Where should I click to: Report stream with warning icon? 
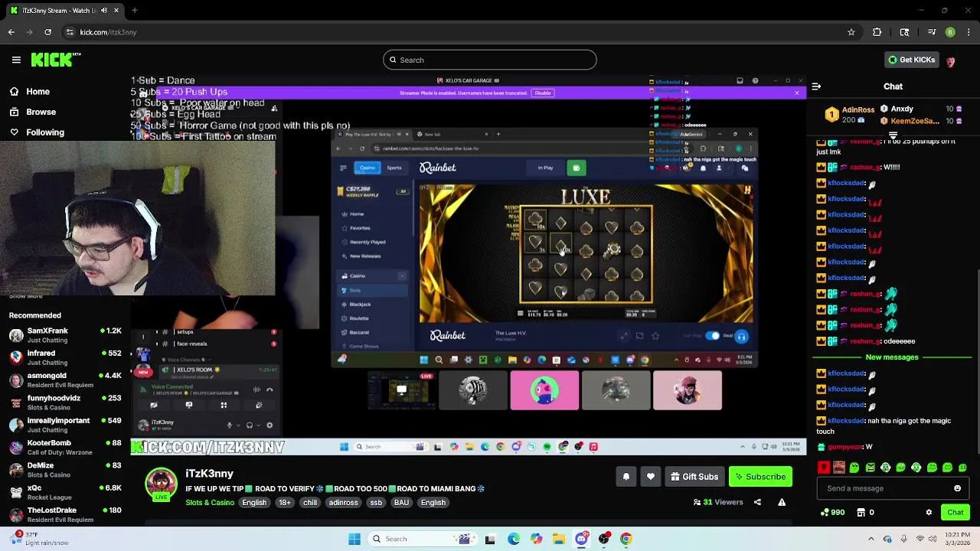(x=782, y=502)
